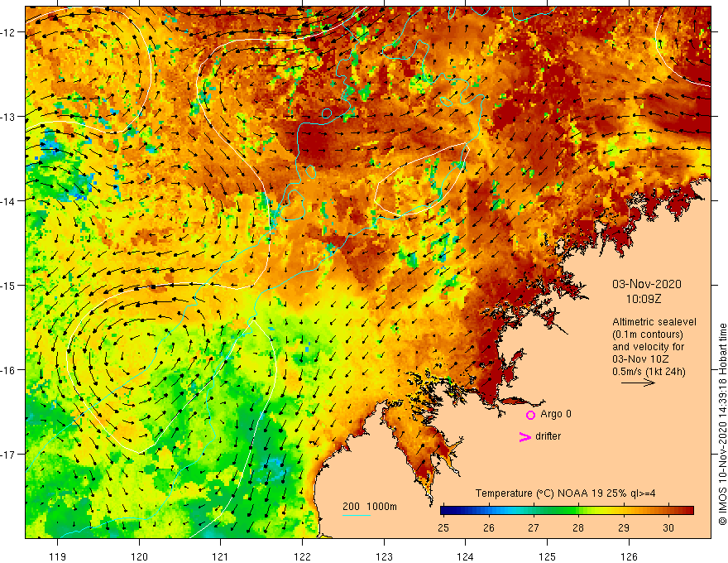Click the '0.5m/s (1kt 24h)' text
Viewport: 728px width, 563px height.
[x=649, y=372]
